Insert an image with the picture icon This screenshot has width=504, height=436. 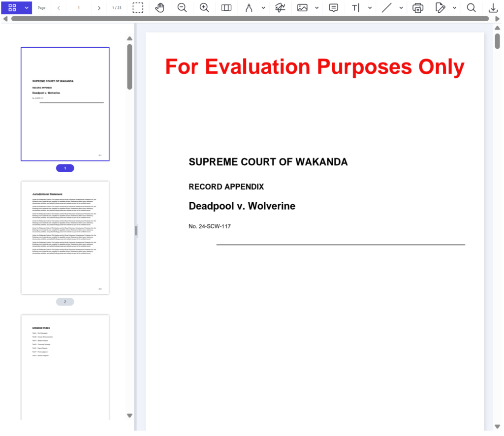tap(302, 8)
